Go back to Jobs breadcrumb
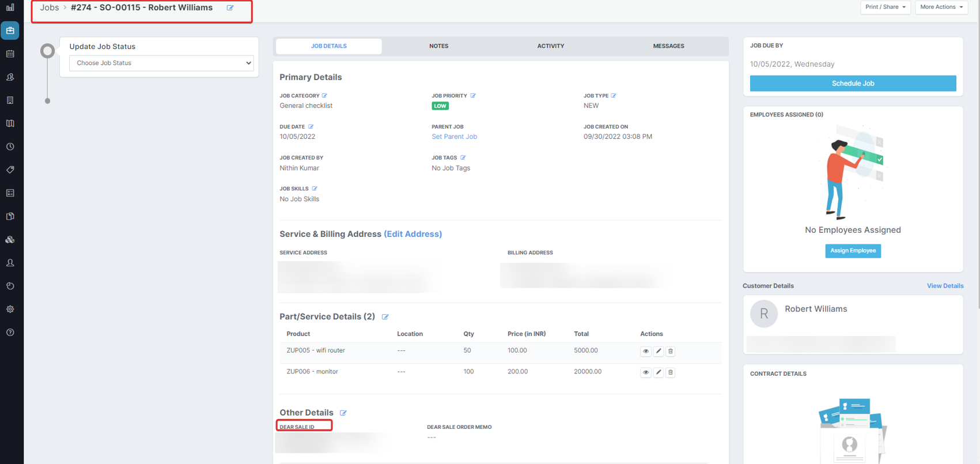The width and height of the screenshot is (980, 464). click(50, 7)
